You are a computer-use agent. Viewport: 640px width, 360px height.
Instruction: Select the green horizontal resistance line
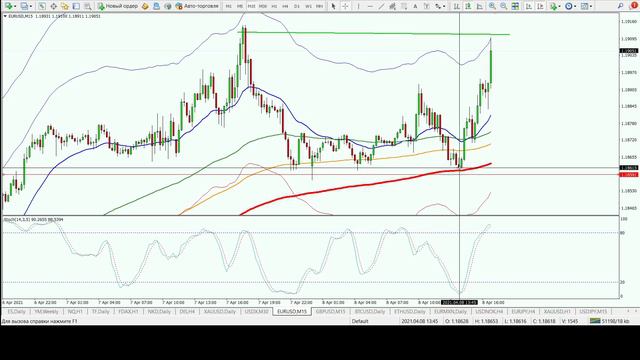point(373,33)
